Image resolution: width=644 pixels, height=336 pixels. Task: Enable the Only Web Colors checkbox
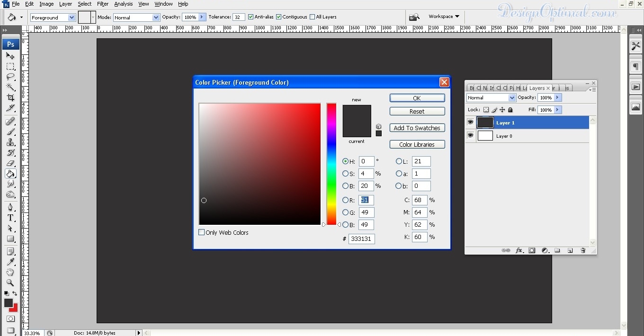point(201,232)
